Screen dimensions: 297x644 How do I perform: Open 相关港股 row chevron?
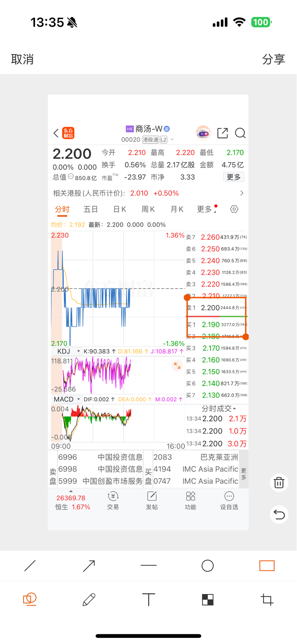point(242,193)
